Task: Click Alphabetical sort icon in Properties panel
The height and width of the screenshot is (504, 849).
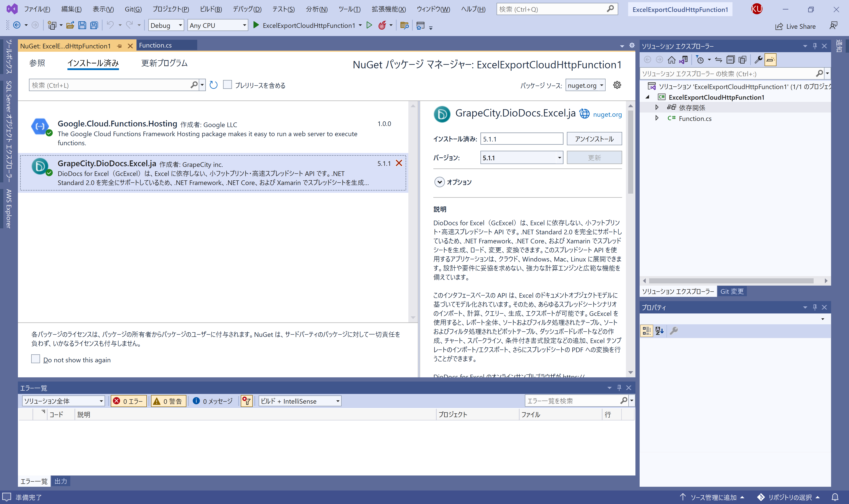Action: pyautogui.click(x=660, y=330)
